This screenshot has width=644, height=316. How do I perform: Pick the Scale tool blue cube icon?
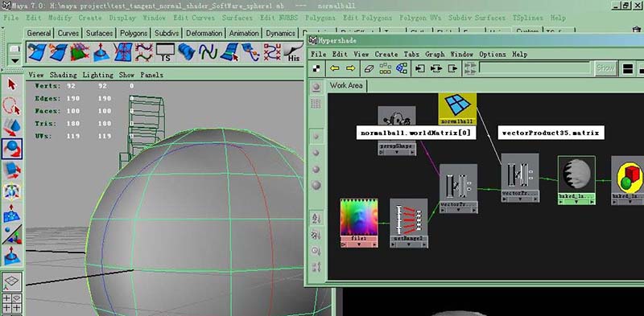(12, 170)
